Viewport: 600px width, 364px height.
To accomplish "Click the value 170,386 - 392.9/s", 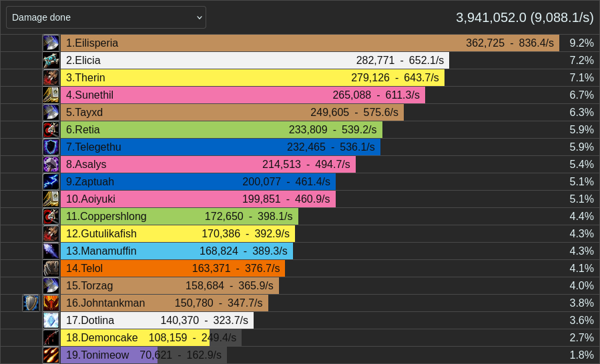I will click(246, 233).
